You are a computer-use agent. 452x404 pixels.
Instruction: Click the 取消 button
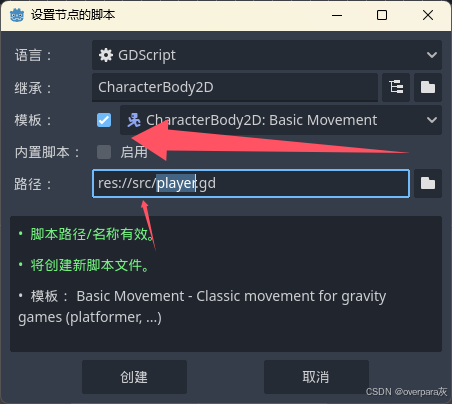click(316, 377)
